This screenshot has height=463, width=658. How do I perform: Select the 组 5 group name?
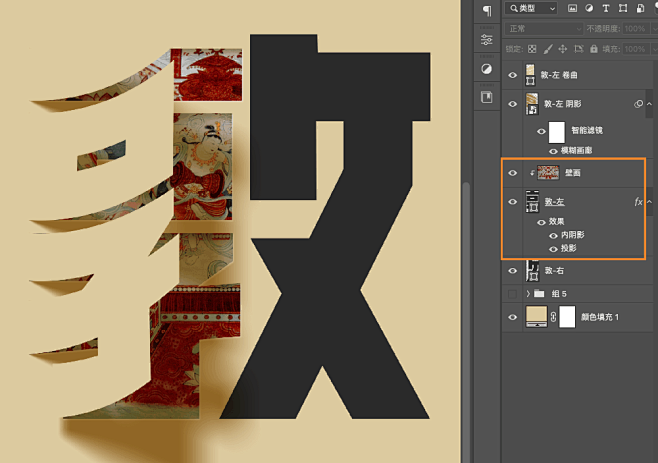(559, 294)
